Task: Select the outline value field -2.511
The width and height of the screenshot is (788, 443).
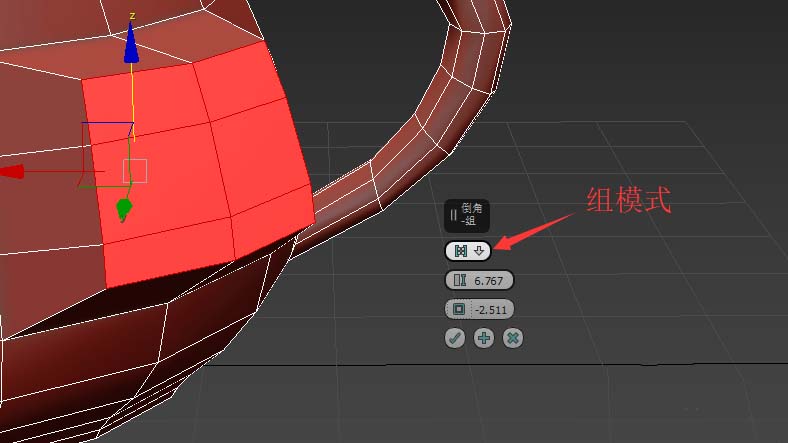Action: coord(491,310)
